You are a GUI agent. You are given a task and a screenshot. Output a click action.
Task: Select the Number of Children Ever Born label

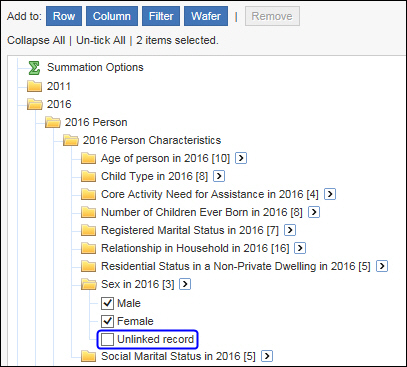click(202, 212)
